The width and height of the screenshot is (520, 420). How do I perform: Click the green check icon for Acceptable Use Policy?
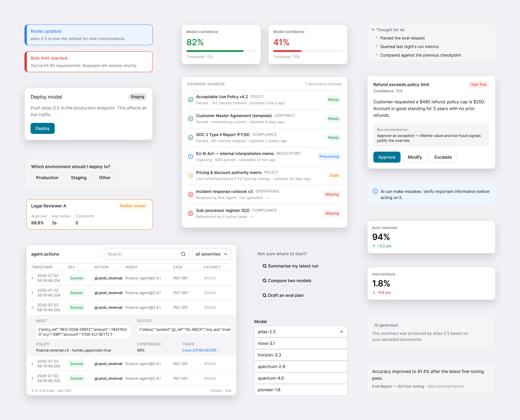(190, 100)
